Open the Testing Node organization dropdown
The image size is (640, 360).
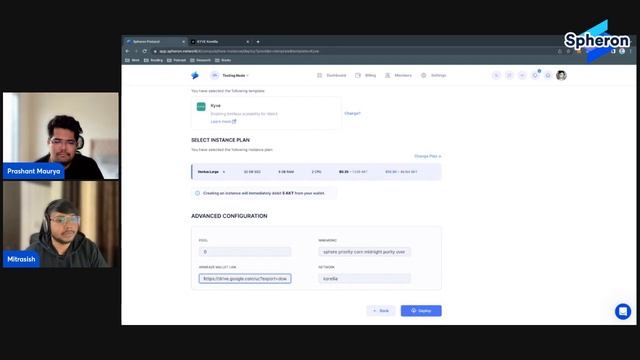229,76
